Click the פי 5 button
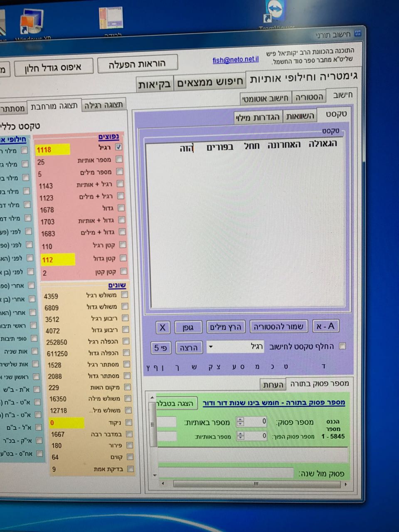399x532 pixels. pos(160,348)
